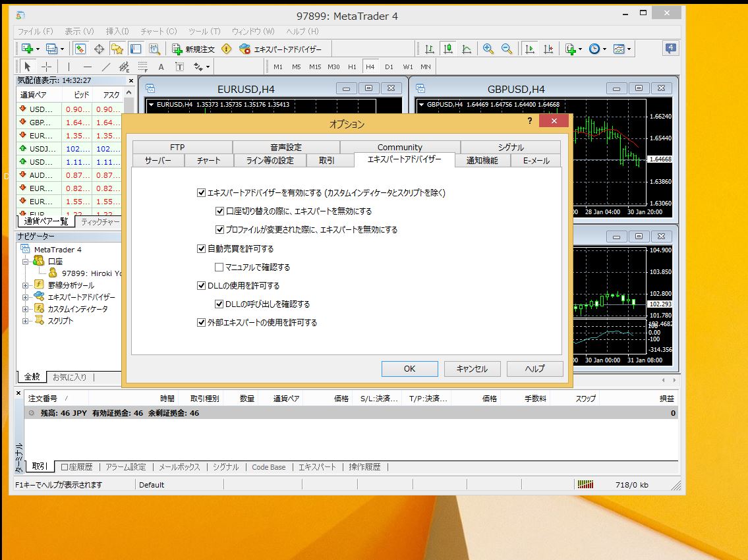Toggle the Navigator folder-star icon
Viewport: 748px width, 560px height.
pos(117,49)
